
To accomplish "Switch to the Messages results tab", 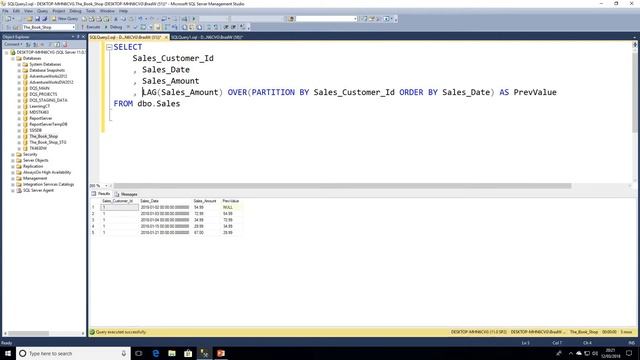I will [x=126, y=194].
